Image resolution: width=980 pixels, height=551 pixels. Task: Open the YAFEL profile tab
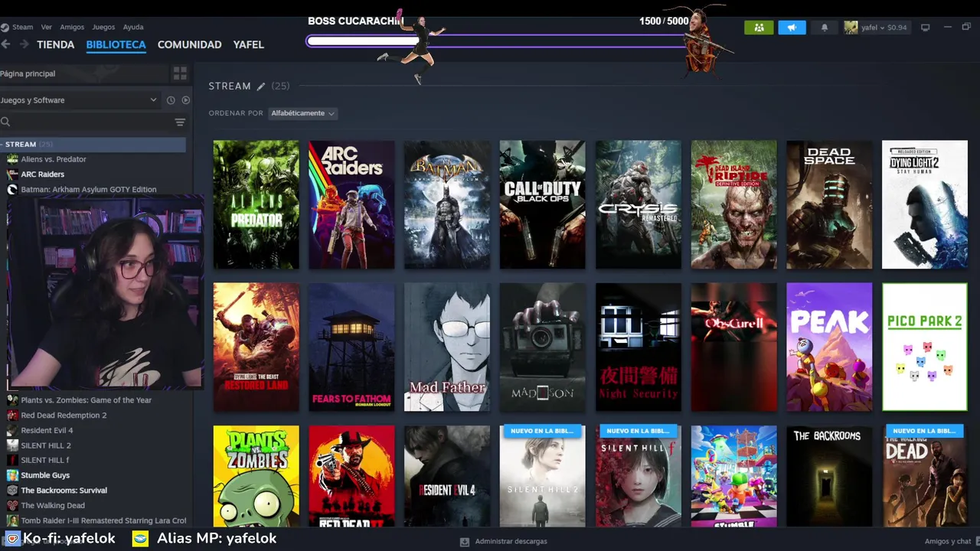point(248,44)
